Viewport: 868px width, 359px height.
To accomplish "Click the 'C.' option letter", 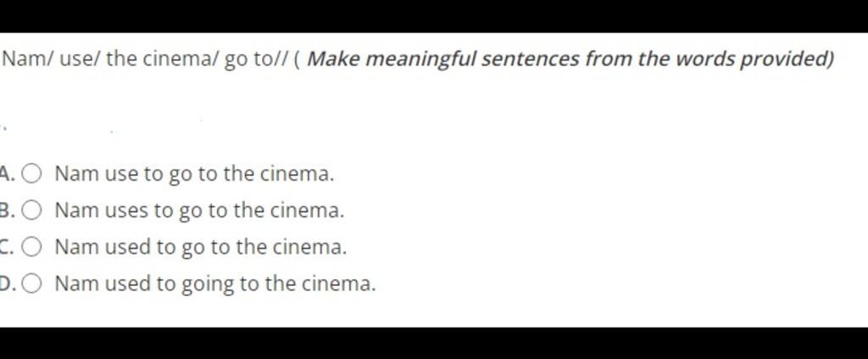I will point(7,247).
